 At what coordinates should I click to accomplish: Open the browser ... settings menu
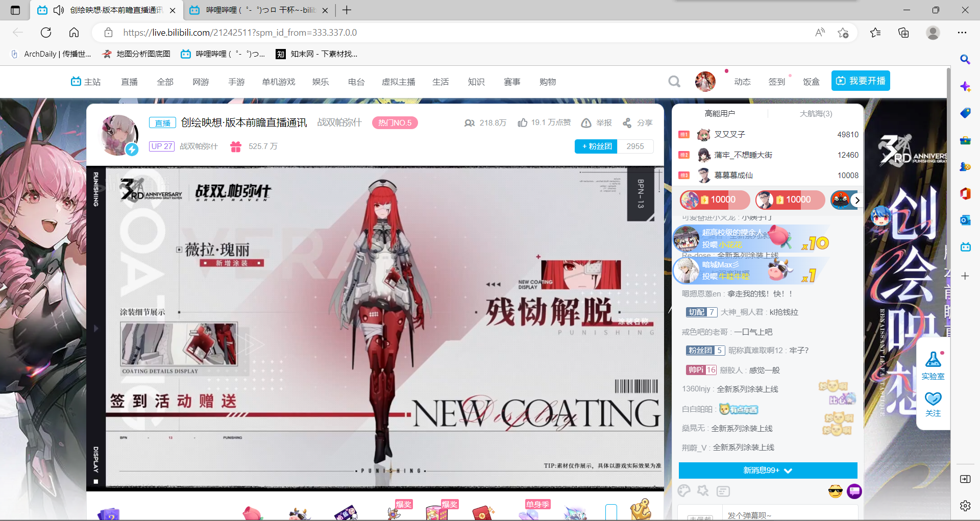click(x=962, y=33)
